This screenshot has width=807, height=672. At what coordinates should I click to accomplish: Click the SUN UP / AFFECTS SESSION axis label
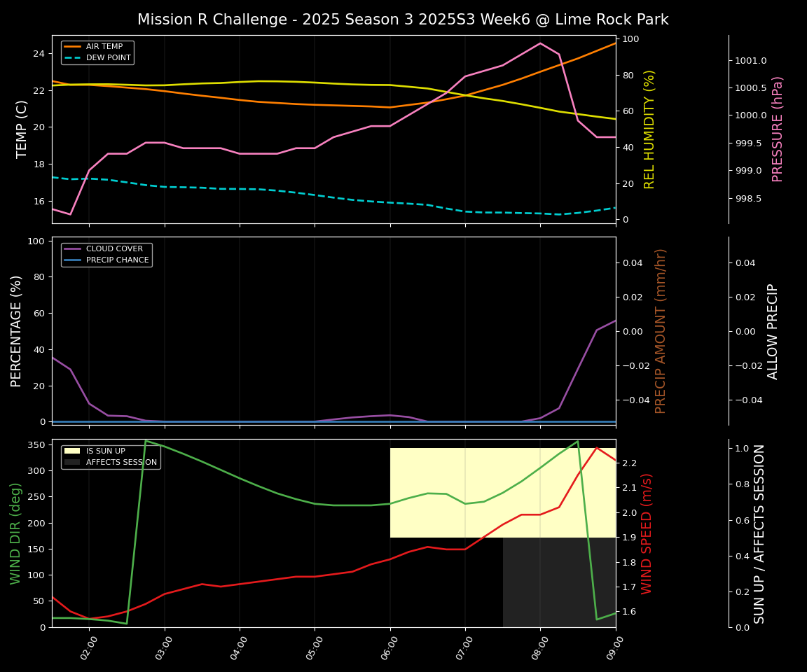pos(759,533)
